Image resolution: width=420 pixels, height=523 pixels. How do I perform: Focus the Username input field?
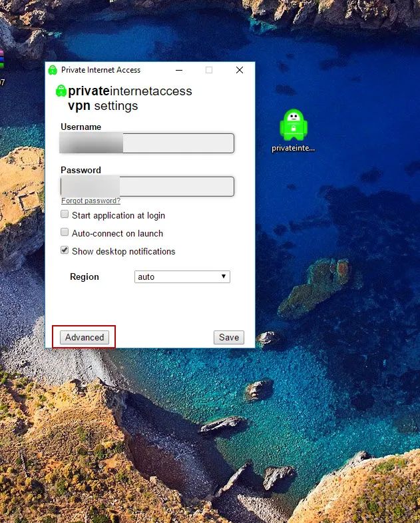click(x=146, y=143)
